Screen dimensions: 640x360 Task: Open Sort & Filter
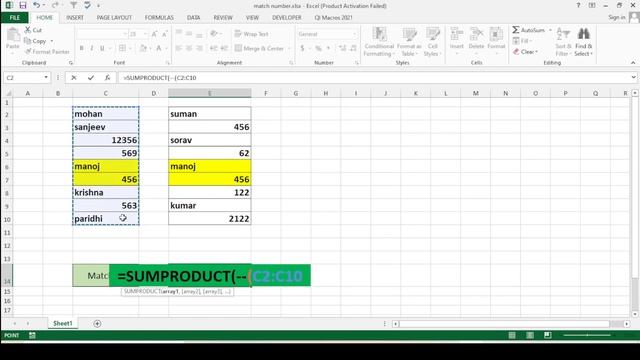(563, 42)
